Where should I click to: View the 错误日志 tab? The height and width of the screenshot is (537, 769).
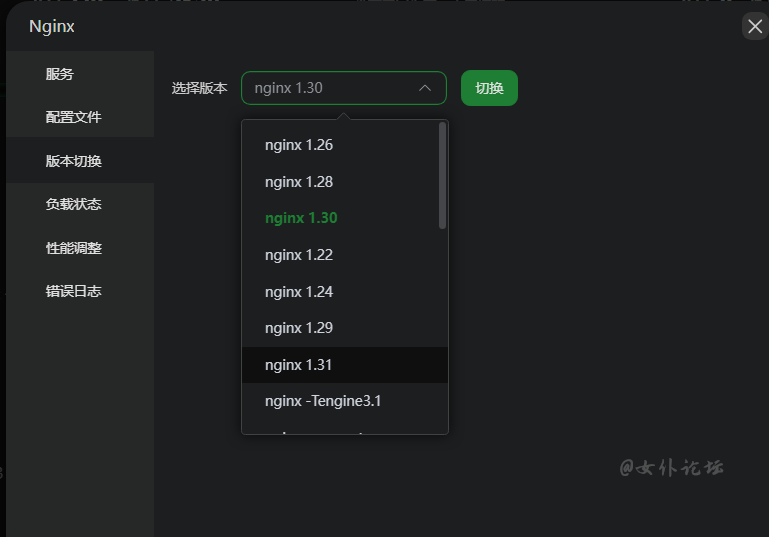[x=80, y=291]
